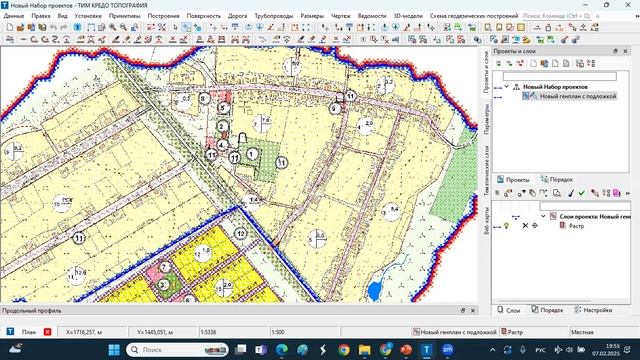Collapse the Слои проекта tree node
This screenshot has width=640, height=360.
pyautogui.click(x=543, y=216)
